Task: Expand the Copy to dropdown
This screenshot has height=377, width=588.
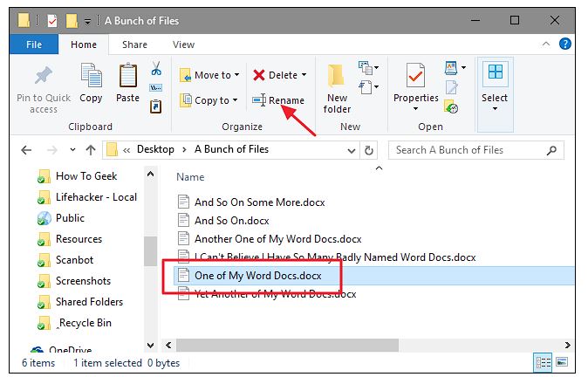Action: pyautogui.click(x=235, y=100)
